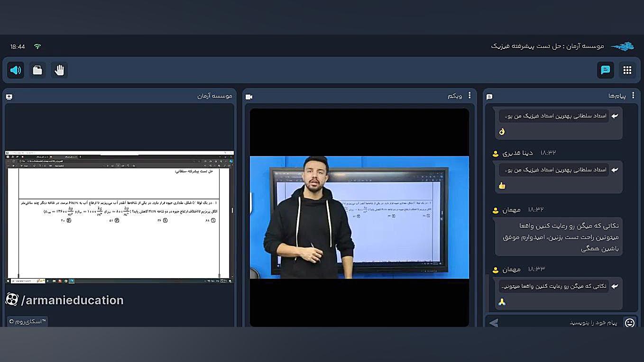Click the avatar of مهمان at ۱۸:۳۲

point(496,210)
